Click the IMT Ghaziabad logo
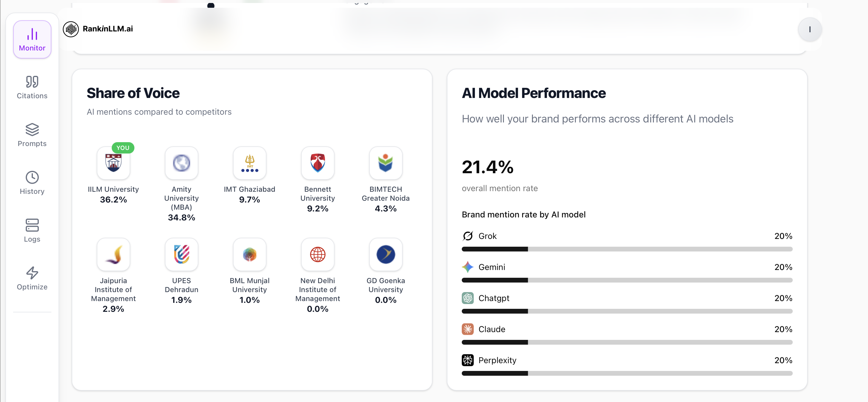The width and height of the screenshot is (868, 402). (249, 163)
